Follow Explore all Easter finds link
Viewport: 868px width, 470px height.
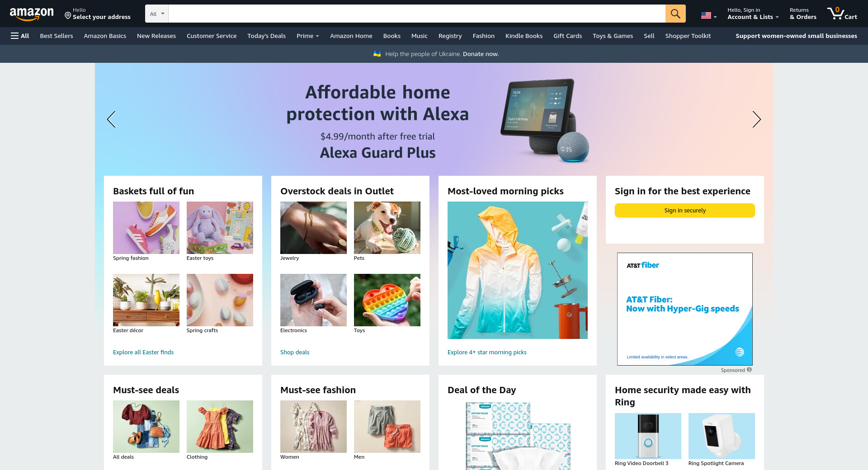click(x=143, y=352)
